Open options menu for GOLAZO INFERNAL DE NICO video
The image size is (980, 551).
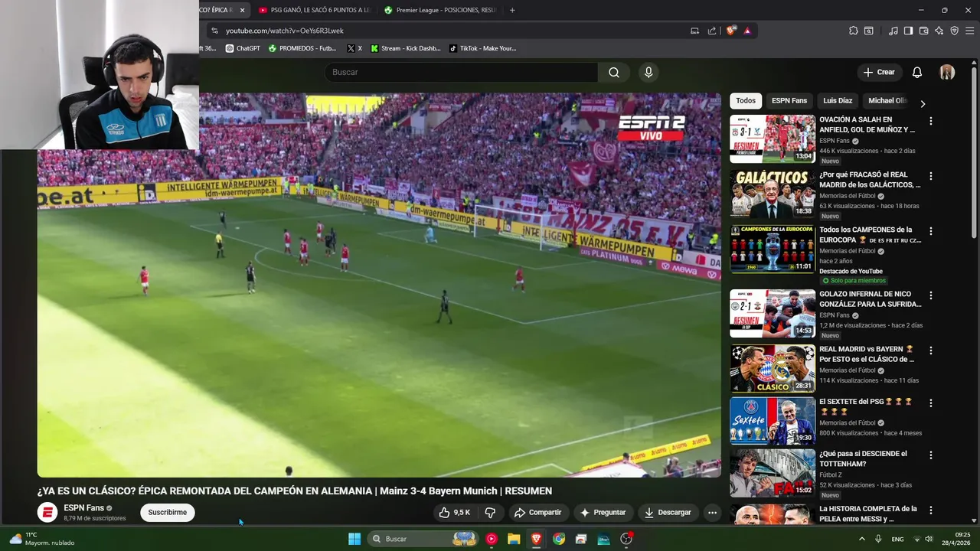[x=931, y=295]
